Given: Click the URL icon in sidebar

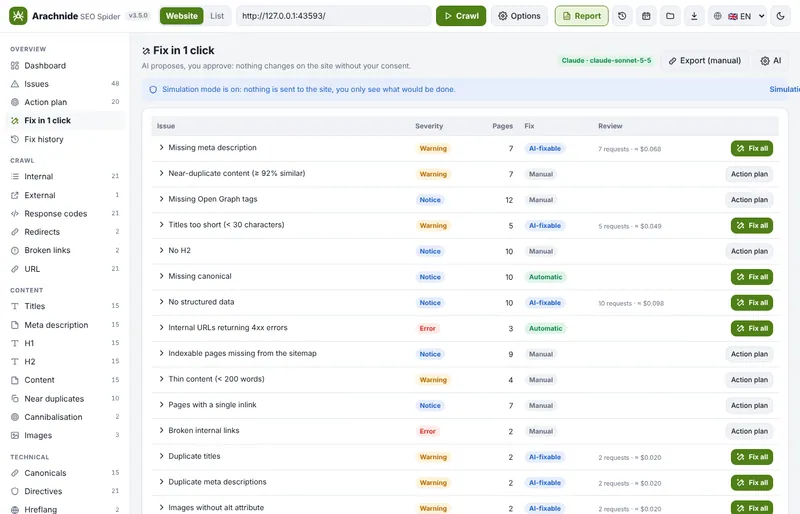Looking at the screenshot, I should (x=15, y=269).
